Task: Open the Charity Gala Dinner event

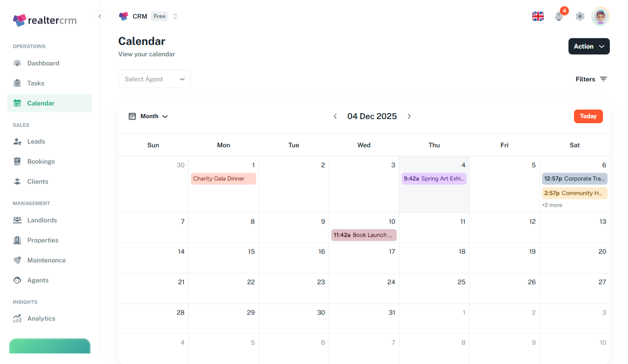Action: [x=223, y=179]
